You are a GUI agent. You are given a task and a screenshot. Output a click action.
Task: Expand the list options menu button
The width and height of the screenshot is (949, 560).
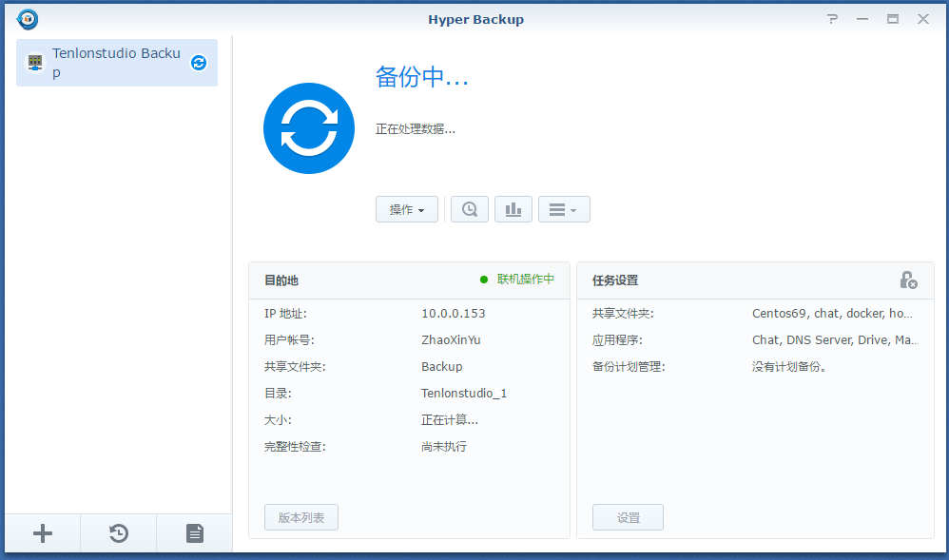[564, 209]
